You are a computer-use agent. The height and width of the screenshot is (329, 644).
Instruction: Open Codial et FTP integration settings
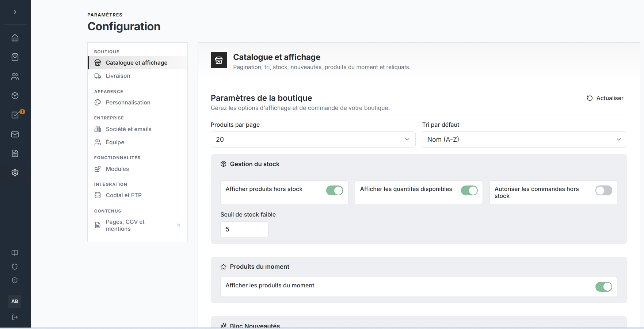point(137,195)
